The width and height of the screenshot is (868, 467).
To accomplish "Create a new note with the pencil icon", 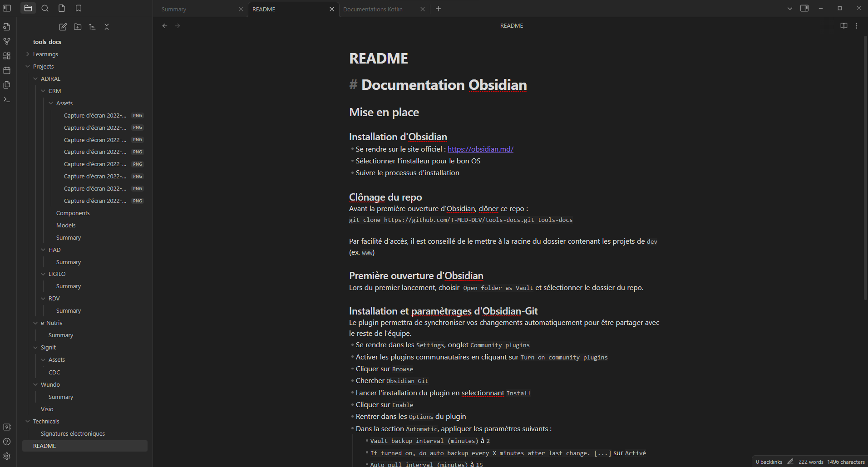I will [x=63, y=27].
